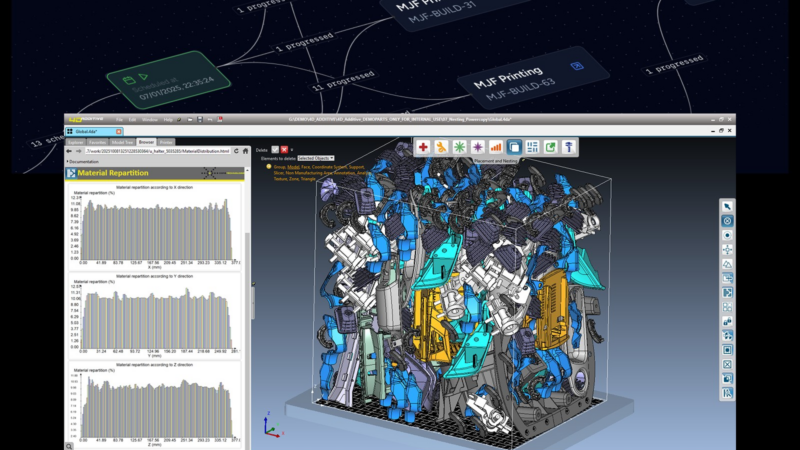Click the Model filter link in the element list
This screenshot has width=800, height=450.
click(293, 167)
